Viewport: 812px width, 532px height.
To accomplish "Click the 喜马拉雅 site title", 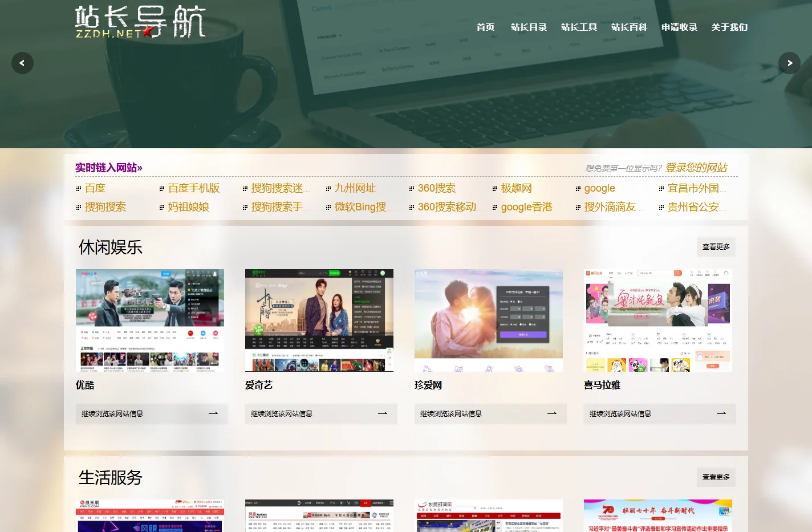I will click(602, 385).
